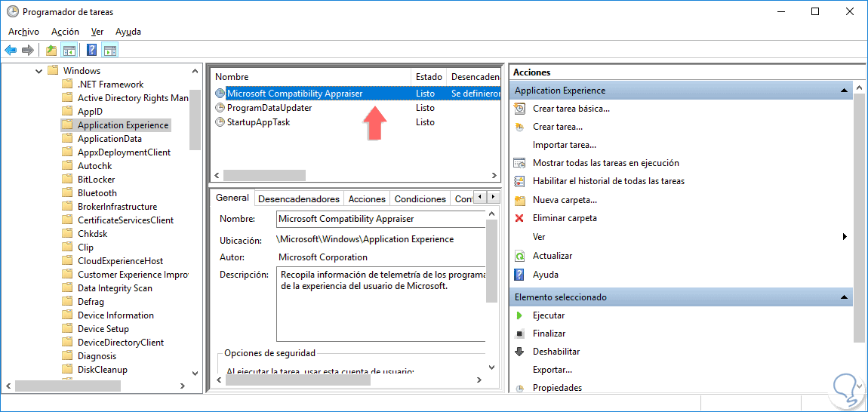Click the up-one-level folder toolbar icon

(51, 51)
